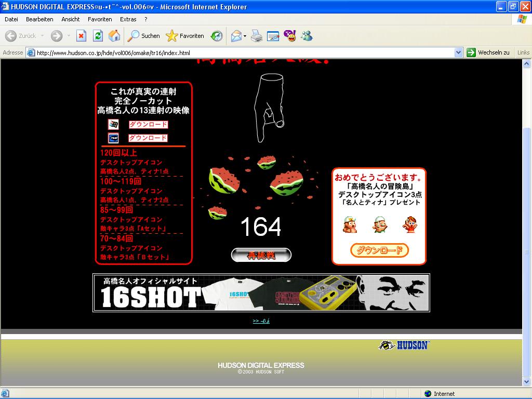Click the mail envelope icon
Screen dimensions: 532x399
236,36
